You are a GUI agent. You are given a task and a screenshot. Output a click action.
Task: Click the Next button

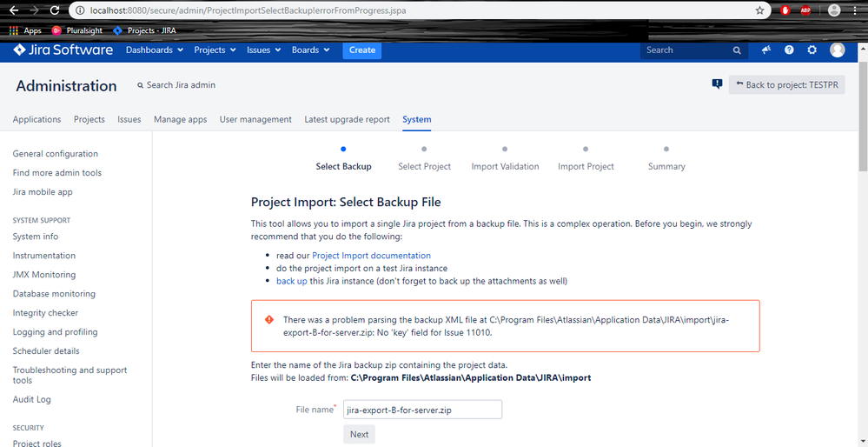(x=359, y=434)
